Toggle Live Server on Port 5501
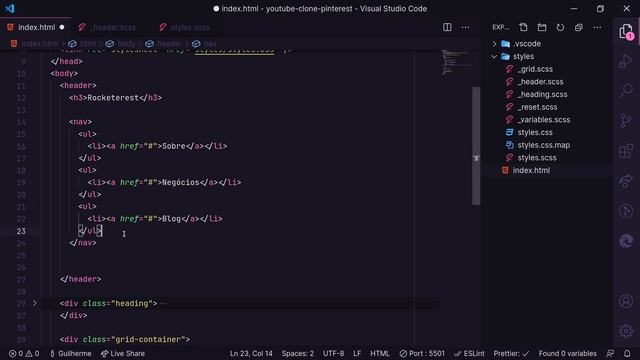This screenshot has width=640, height=360. [x=422, y=353]
